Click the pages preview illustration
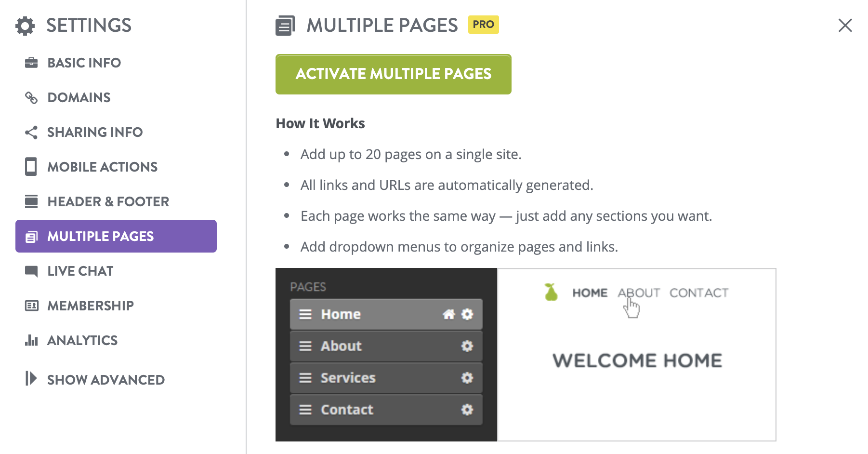868x454 pixels. point(526,355)
